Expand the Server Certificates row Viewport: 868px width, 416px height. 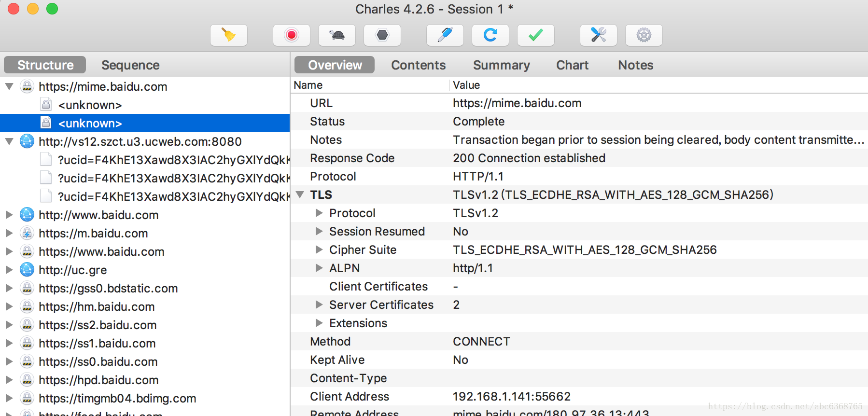tap(319, 305)
